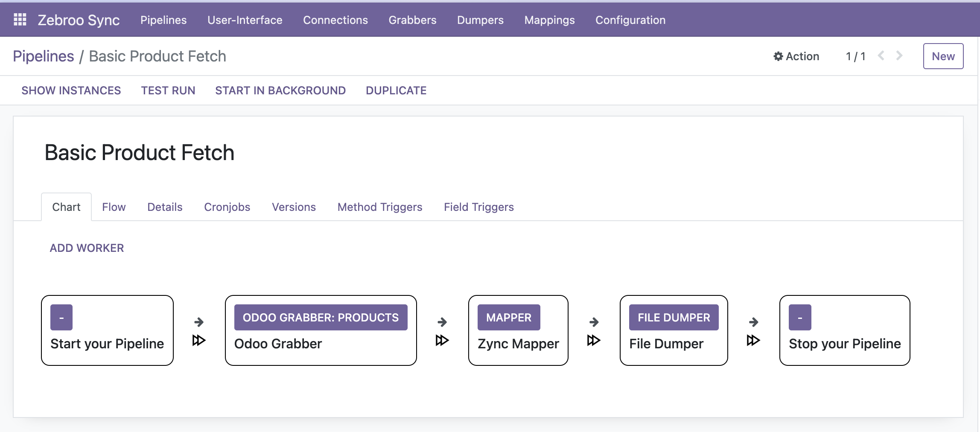Click the Start your Pipeline label
The height and width of the screenshot is (432, 980).
pyautogui.click(x=107, y=344)
